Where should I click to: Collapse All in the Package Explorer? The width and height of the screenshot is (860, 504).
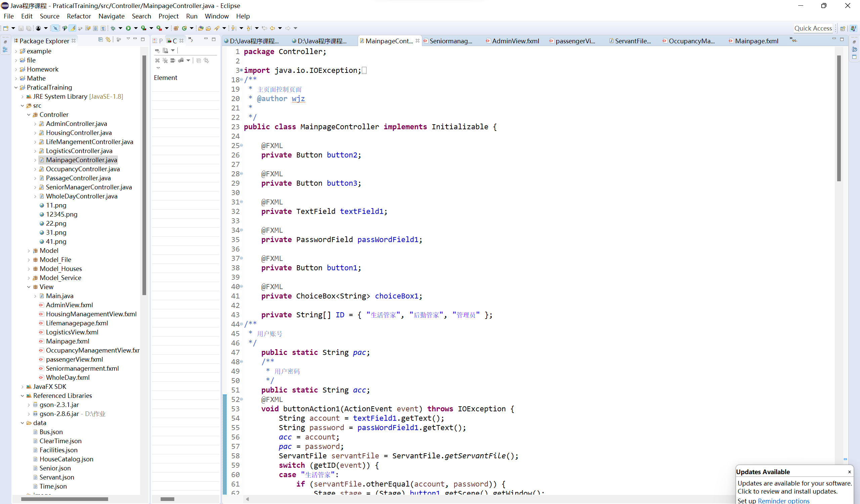point(100,40)
